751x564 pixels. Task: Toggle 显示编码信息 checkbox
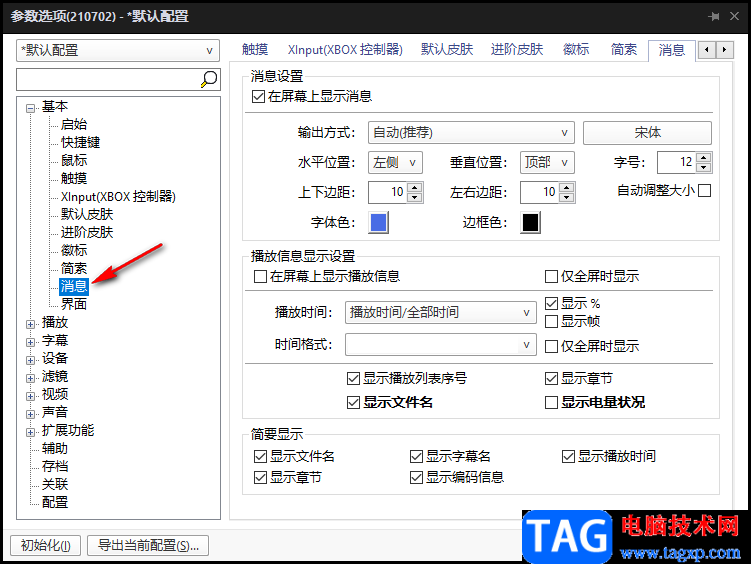416,477
